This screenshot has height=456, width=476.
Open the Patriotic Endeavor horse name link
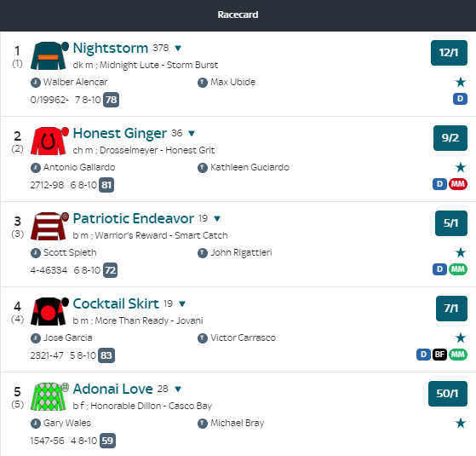[134, 218]
